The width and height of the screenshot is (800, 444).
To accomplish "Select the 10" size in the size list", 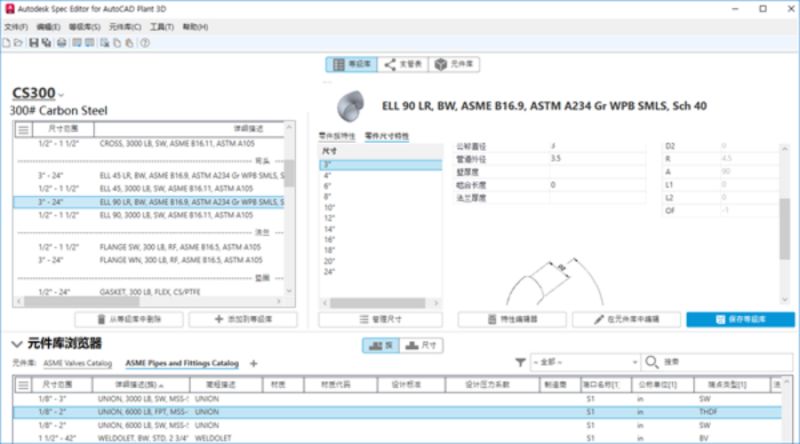I will point(381,208).
